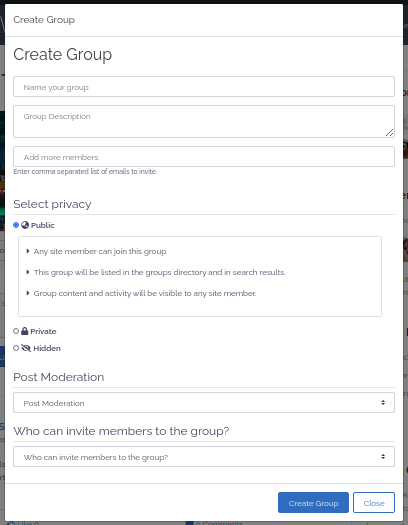This screenshot has width=408, height=525.
Task: Select the Private privacy radio button
Action: click(x=16, y=331)
